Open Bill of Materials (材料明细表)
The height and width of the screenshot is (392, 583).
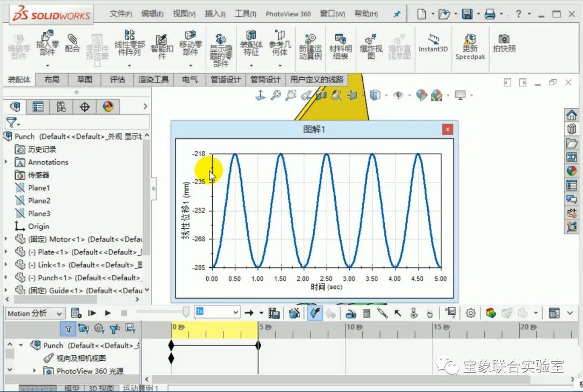point(340,47)
